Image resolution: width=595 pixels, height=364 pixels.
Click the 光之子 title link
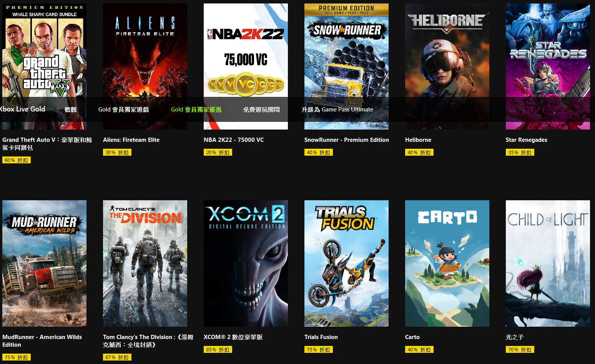(515, 337)
